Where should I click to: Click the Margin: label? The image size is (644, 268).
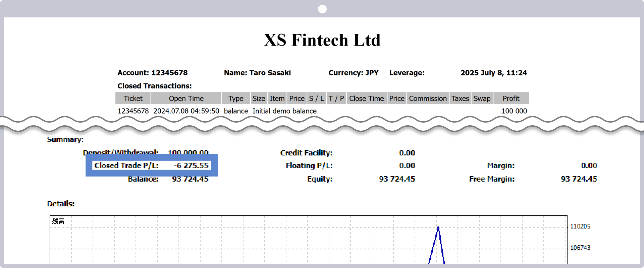[501, 165]
